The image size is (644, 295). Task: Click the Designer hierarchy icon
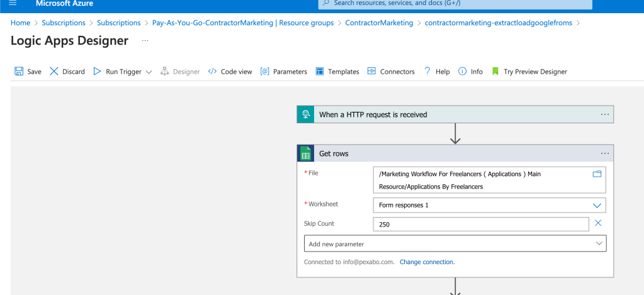pyautogui.click(x=165, y=71)
